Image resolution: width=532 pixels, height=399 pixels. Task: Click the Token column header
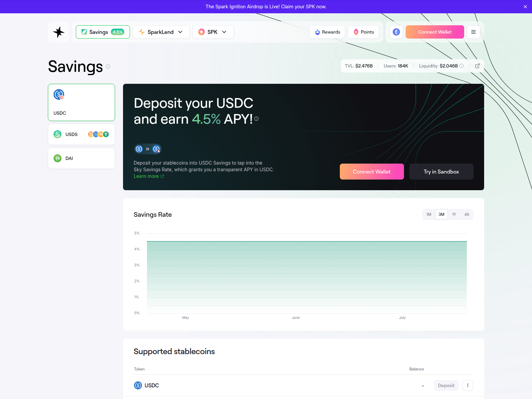click(x=139, y=369)
